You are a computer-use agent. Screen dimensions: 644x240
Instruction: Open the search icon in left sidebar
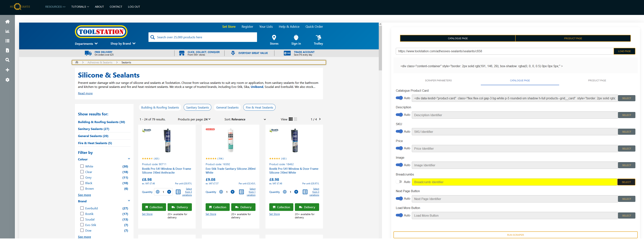tap(7, 60)
